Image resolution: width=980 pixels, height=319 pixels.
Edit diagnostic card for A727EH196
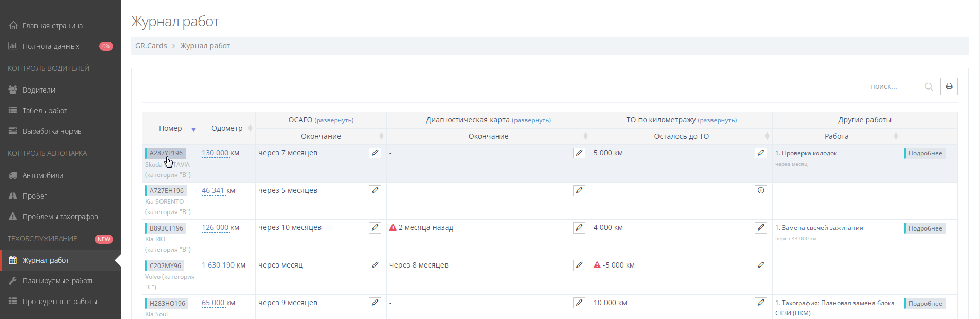pyautogui.click(x=579, y=190)
